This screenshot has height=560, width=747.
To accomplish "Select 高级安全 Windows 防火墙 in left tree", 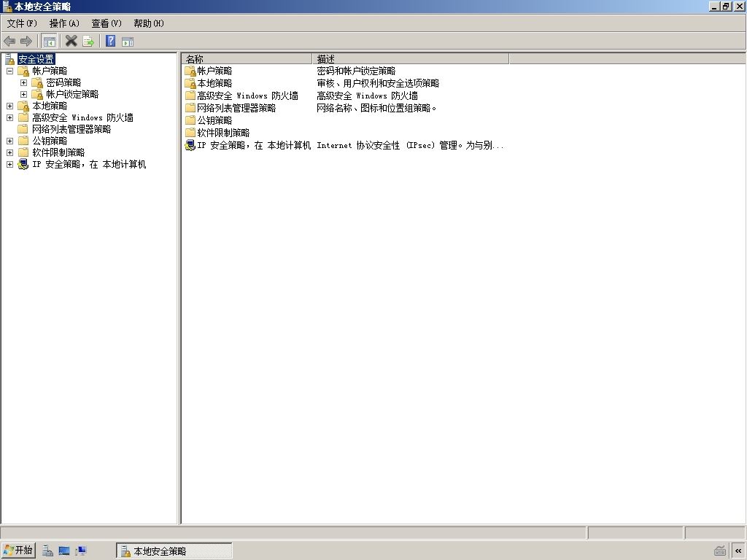I will 82,117.
